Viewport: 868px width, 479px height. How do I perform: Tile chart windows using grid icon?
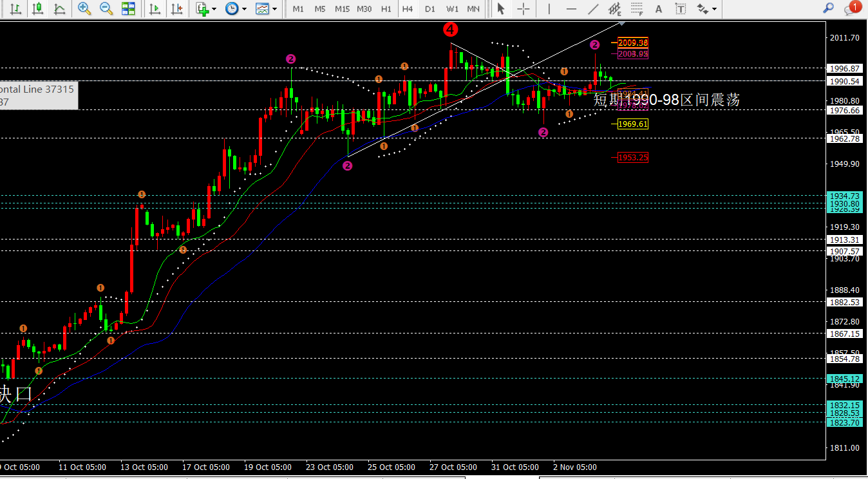click(x=128, y=9)
